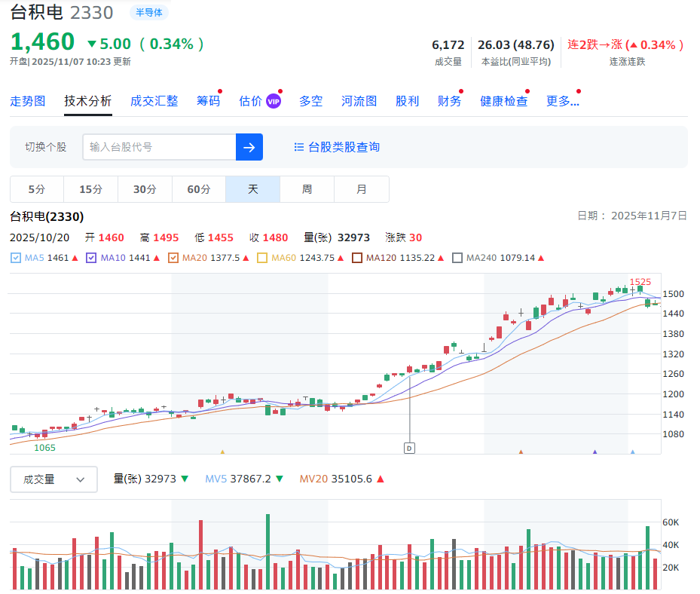Click the blue stock search arrow button
Image resolution: width=700 pixels, height=594 pixels.
pyautogui.click(x=249, y=146)
